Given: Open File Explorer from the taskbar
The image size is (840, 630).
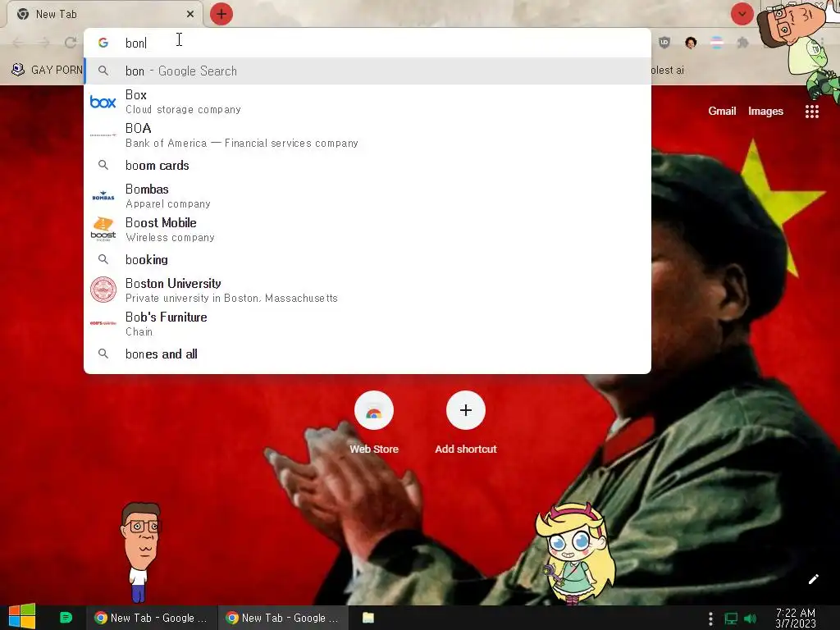Looking at the screenshot, I should pyautogui.click(x=368, y=618).
